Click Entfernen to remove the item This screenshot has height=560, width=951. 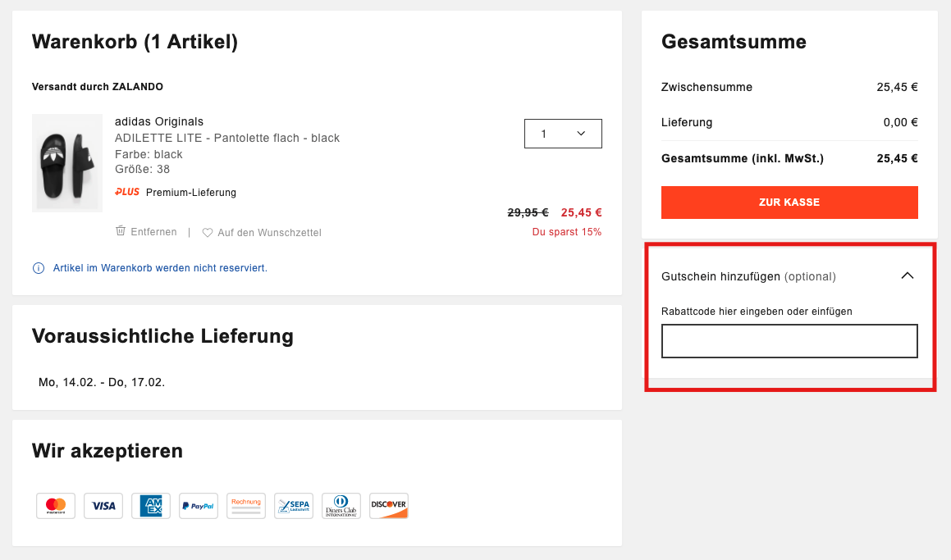153,232
